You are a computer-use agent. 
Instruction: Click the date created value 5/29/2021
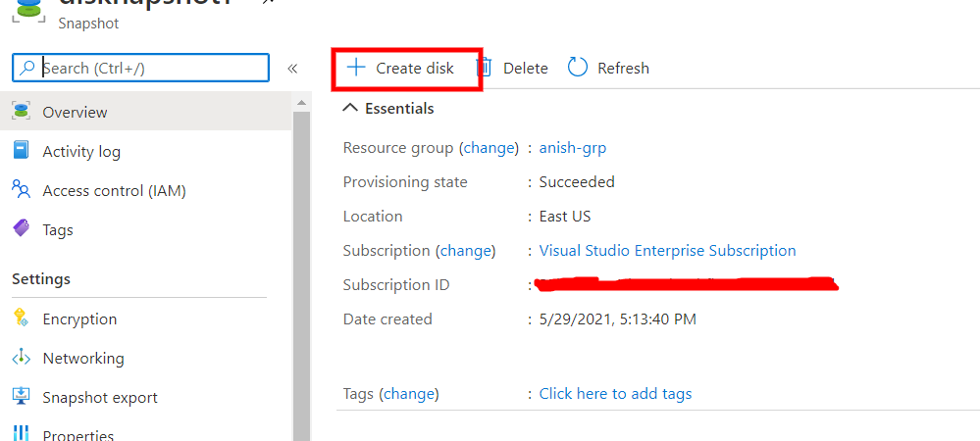[617, 319]
